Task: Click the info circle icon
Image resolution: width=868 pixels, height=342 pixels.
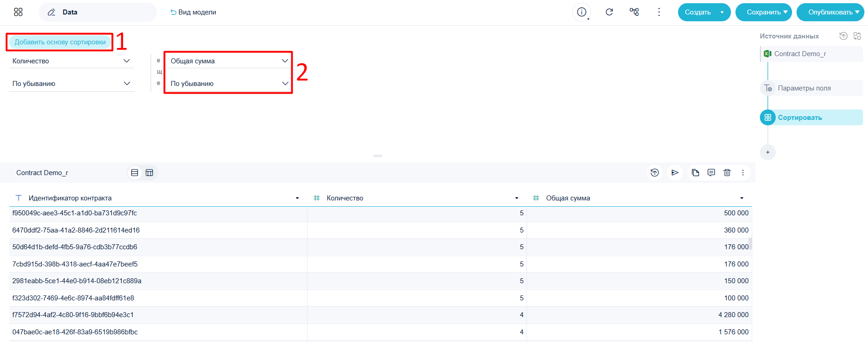Action: (582, 12)
